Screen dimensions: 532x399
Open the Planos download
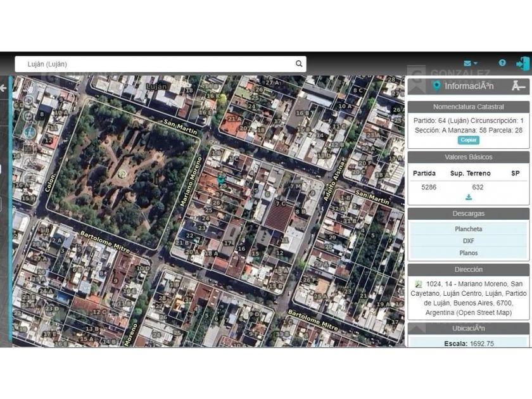(x=469, y=253)
